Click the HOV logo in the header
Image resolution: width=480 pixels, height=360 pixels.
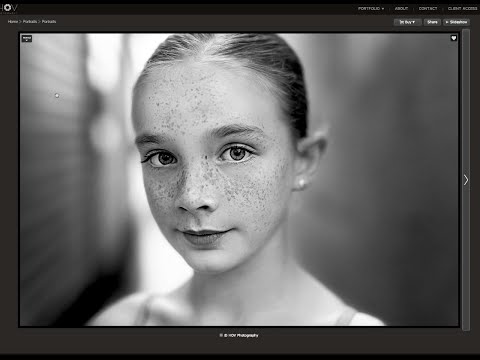[x=9, y=8]
